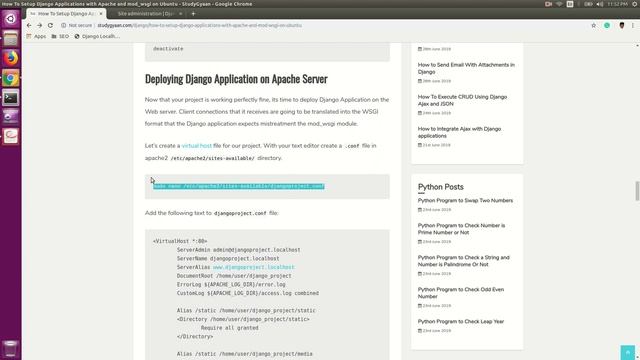Open How To Execute CRUD Using Django post

tap(462, 100)
